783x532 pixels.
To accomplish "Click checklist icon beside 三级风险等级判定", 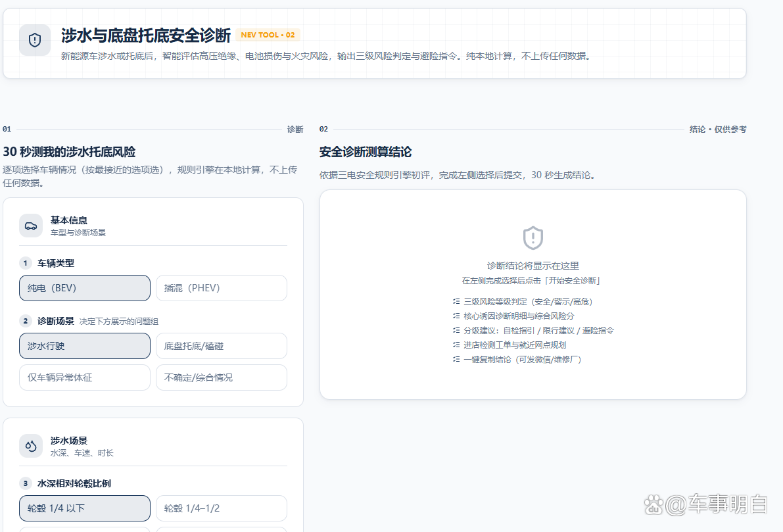I will click(456, 301).
